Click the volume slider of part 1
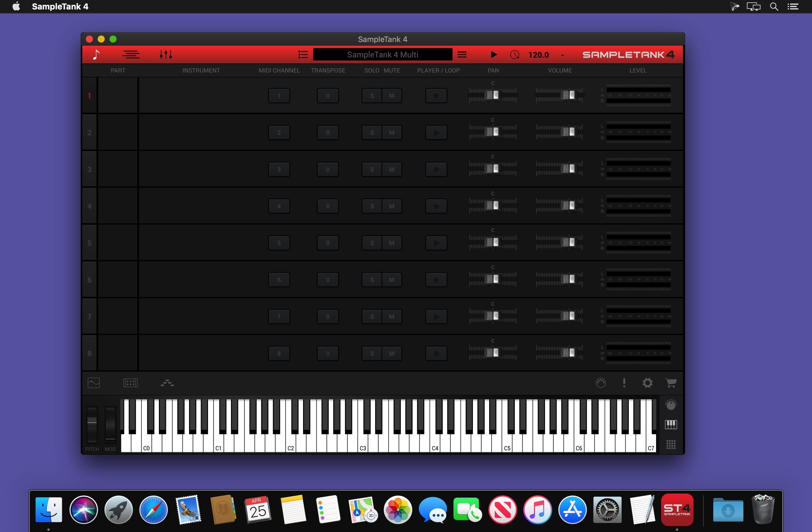The image size is (812, 532). tap(560, 95)
